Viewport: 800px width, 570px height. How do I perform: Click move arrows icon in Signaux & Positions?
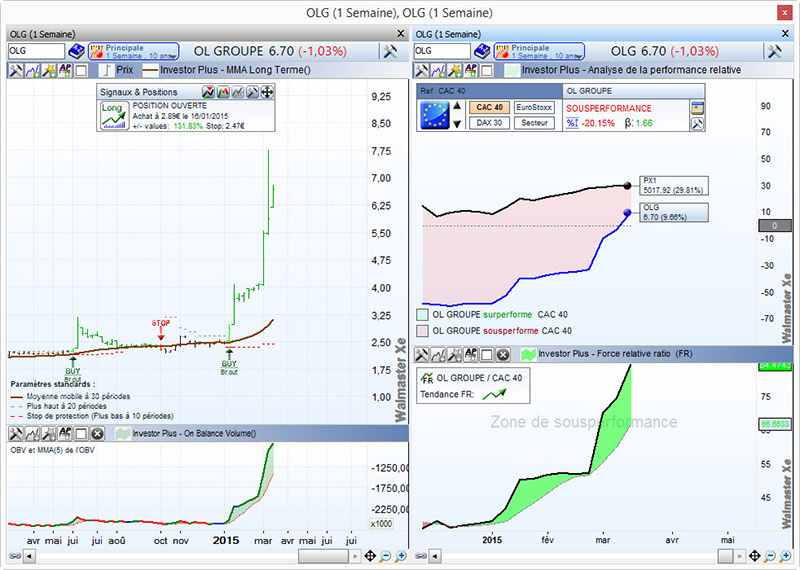click(x=267, y=92)
